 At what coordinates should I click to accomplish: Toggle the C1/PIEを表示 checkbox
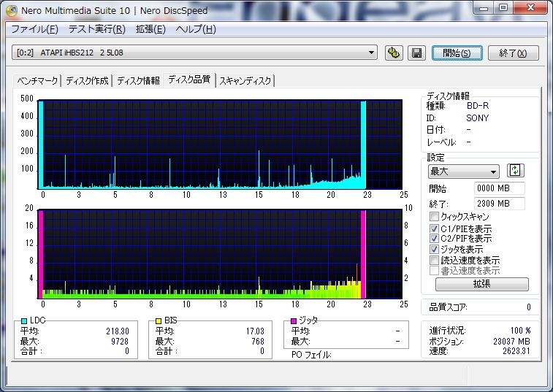tap(434, 228)
